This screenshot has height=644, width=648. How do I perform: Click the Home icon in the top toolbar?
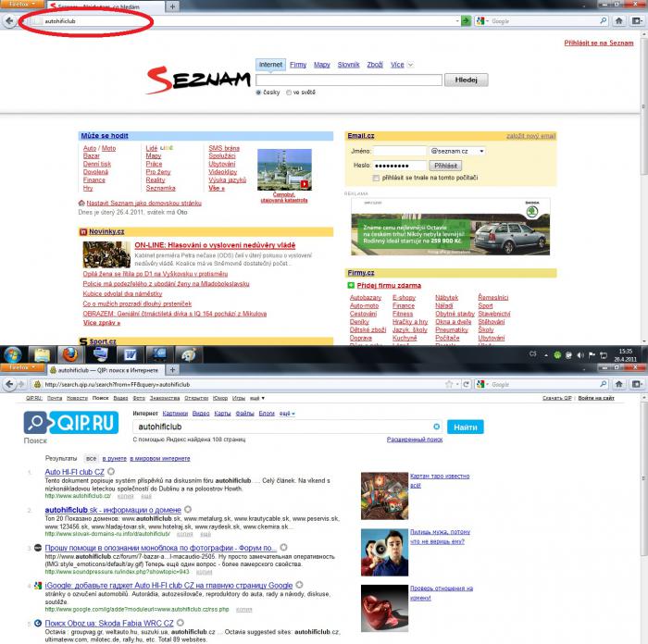(618, 20)
